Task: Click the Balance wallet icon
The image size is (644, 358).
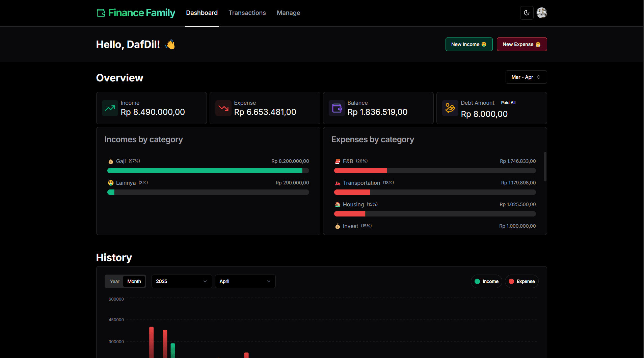Action: click(x=337, y=108)
